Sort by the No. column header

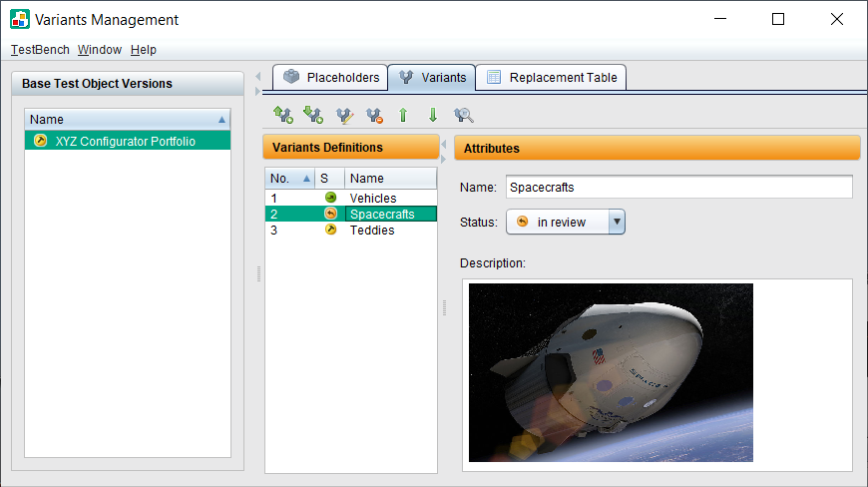click(289, 179)
